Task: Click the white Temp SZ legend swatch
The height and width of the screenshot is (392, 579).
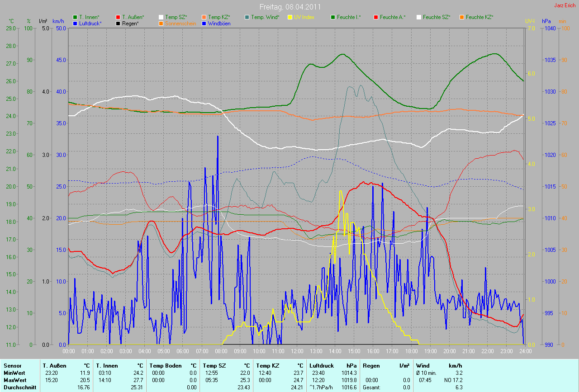Action: [161, 17]
